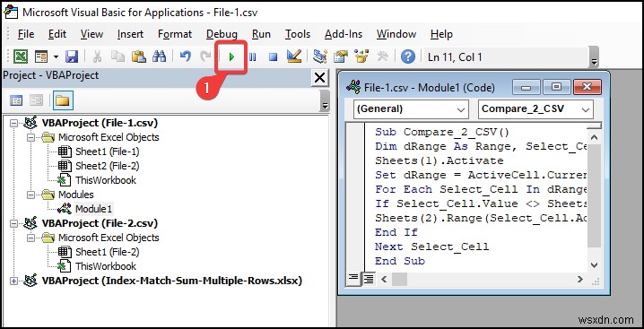Click View Object icon in Project pane
Viewport: 644px width, 329px height.
click(37, 100)
